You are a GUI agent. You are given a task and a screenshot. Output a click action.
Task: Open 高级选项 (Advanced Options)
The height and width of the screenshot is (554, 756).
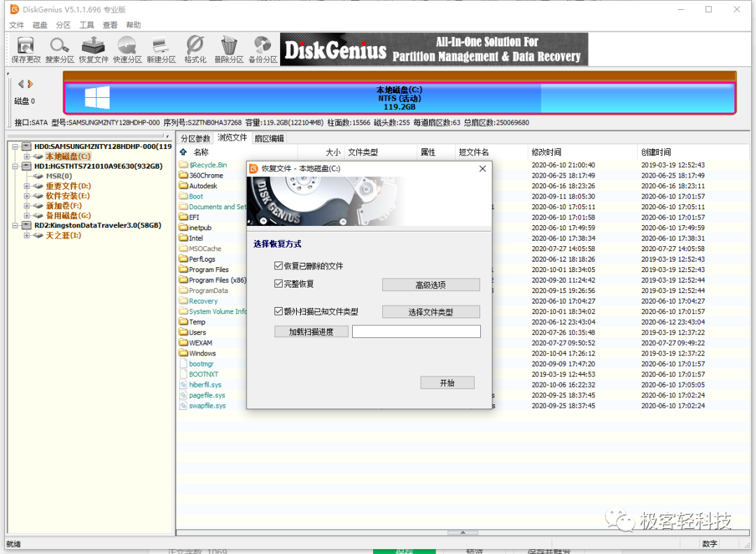430,285
